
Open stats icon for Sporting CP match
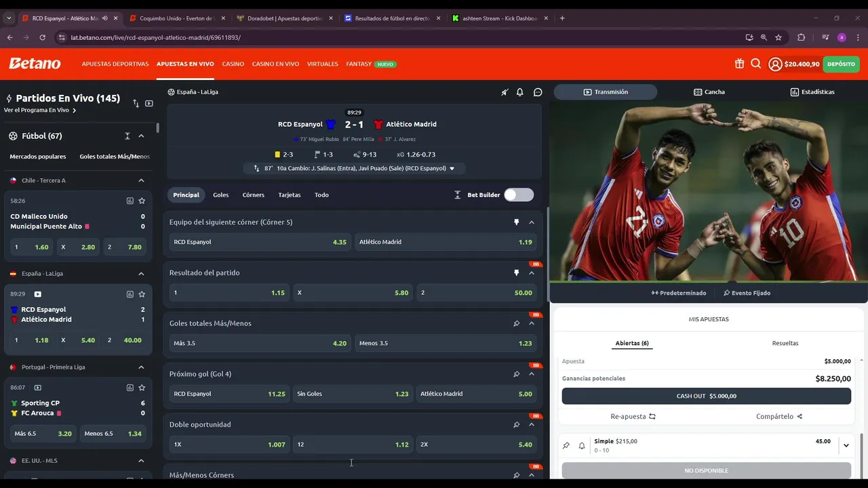click(130, 388)
